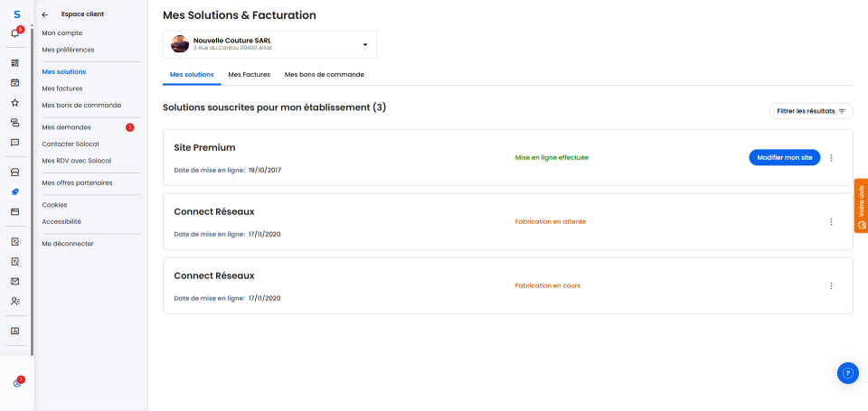Click the blue help question mark button
This screenshot has width=868, height=411.
tap(847, 373)
